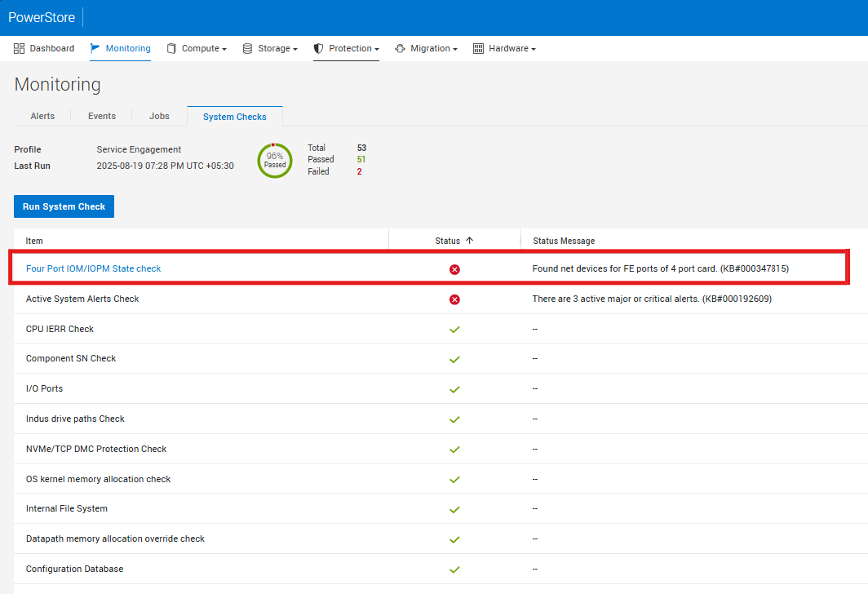The width and height of the screenshot is (868, 594).
Task: Switch to the Alerts tab
Action: (x=42, y=116)
